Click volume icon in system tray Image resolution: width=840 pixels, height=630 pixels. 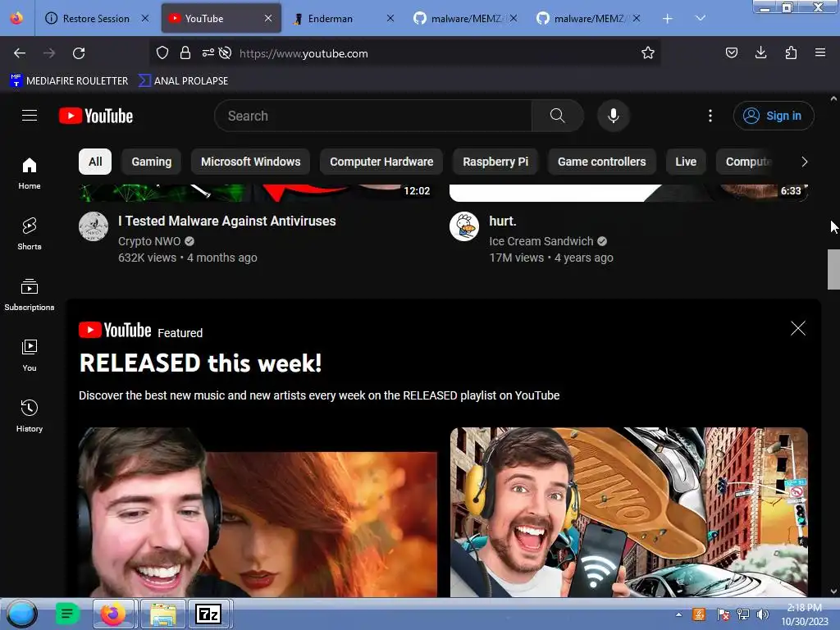(x=762, y=614)
